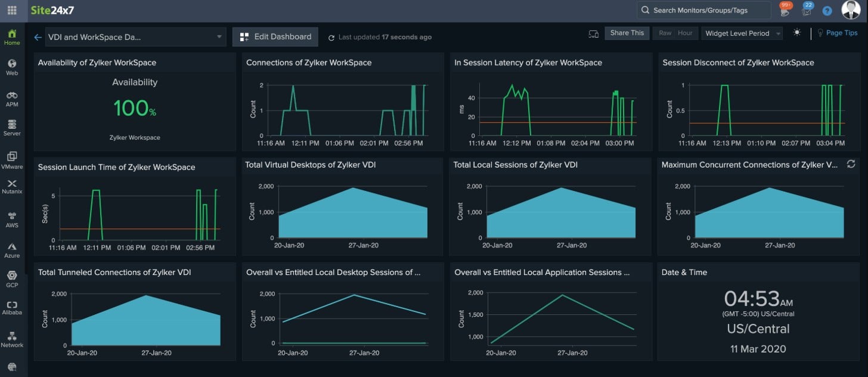Screen dimensions: 868x377
Task: Click the Overall vs Entitled Local Desktop title
Action: (x=334, y=272)
